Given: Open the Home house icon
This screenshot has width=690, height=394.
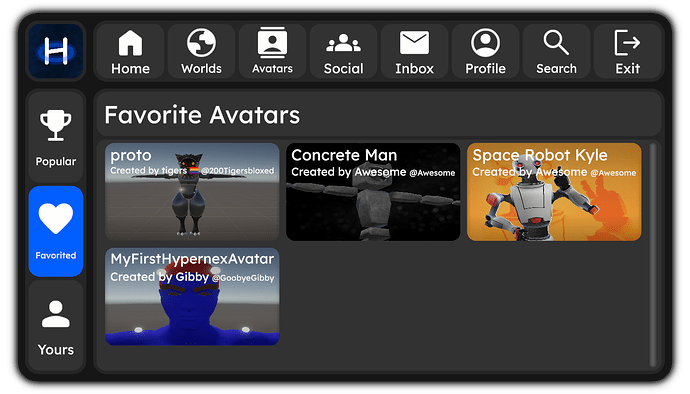Looking at the screenshot, I should pos(130,43).
